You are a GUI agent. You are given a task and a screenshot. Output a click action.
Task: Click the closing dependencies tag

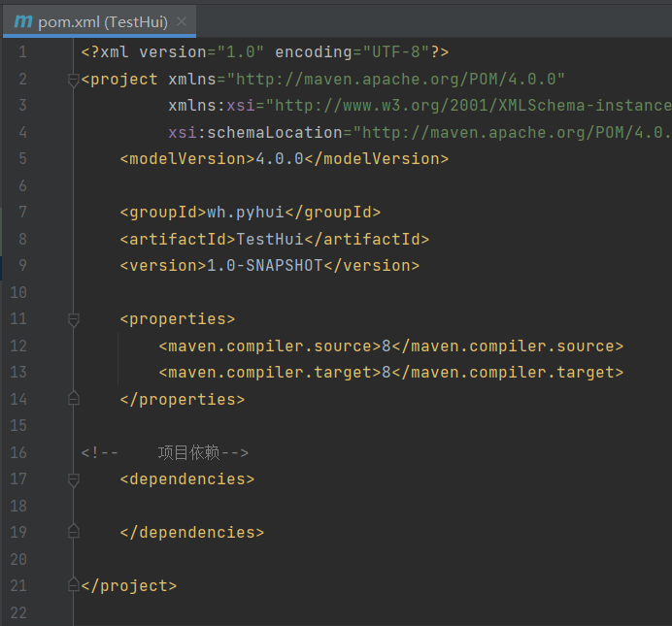click(192, 533)
